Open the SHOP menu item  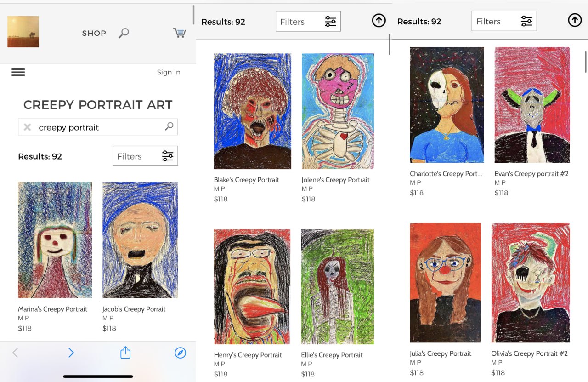click(94, 33)
